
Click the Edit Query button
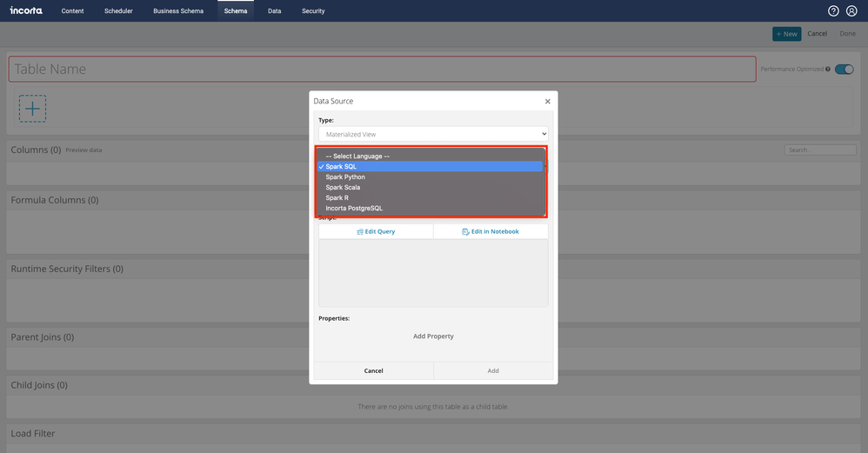point(376,232)
